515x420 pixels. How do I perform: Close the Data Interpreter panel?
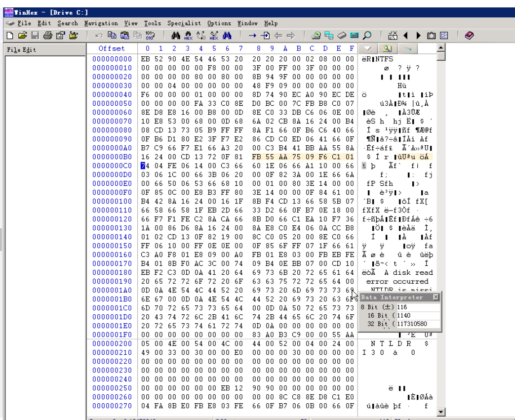(436, 297)
